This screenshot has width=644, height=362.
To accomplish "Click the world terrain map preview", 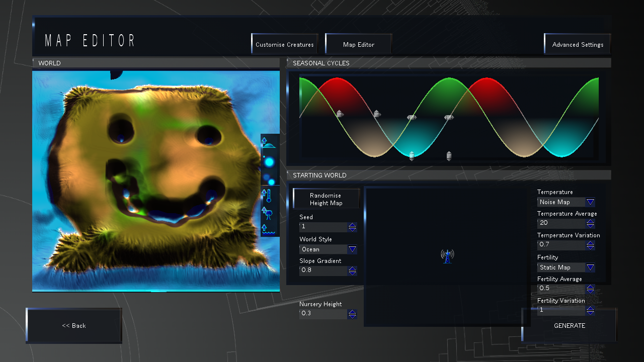I will click(x=156, y=181).
